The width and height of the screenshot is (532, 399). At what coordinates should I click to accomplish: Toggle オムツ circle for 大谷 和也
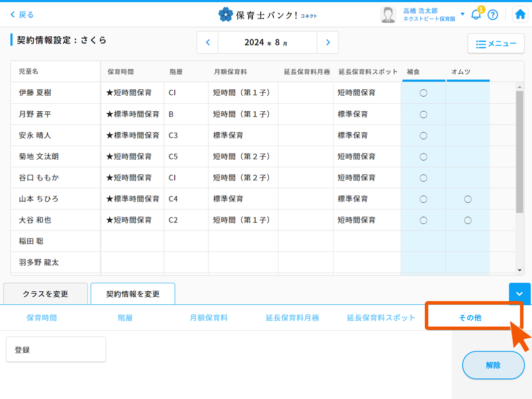[x=468, y=220]
